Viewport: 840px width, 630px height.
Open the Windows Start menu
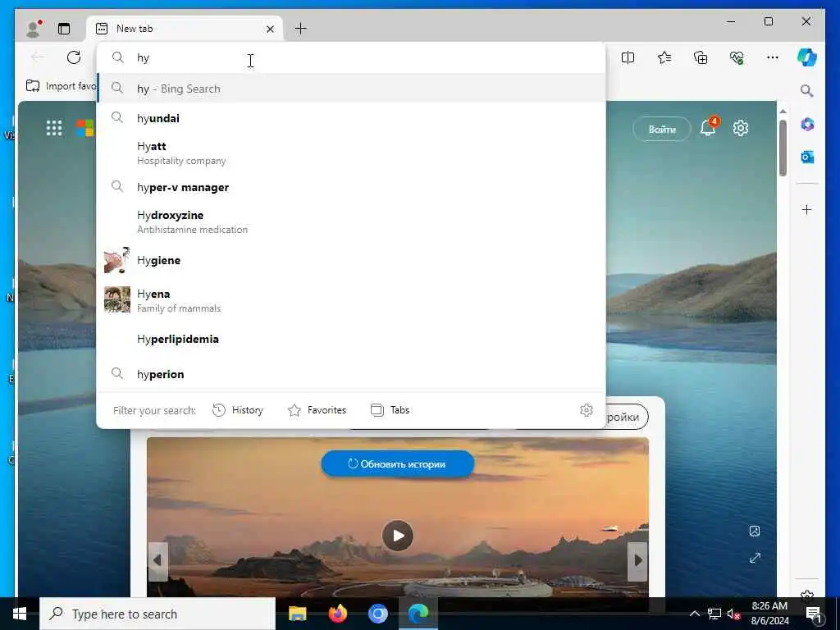[20, 614]
